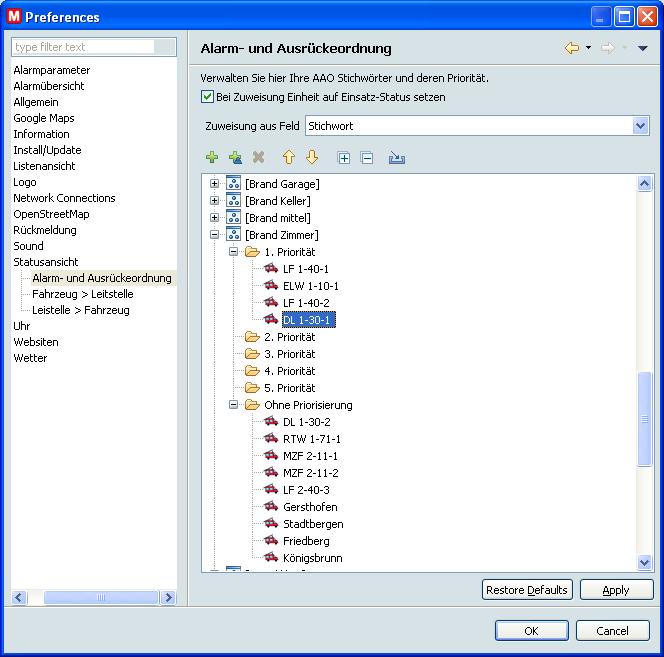The width and height of the screenshot is (664, 657).
Task: Click the expand all tree icon
Action: click(344, 158)
